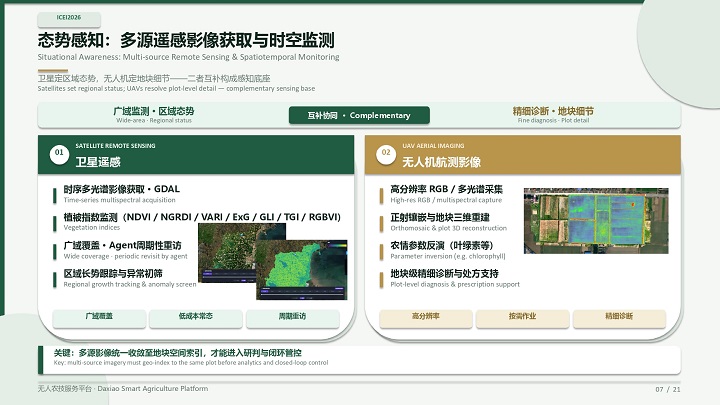Viewport: 720px width, 405px height.
Task: Select the 互补协同 Complementary pill
Action: point(359,115)
